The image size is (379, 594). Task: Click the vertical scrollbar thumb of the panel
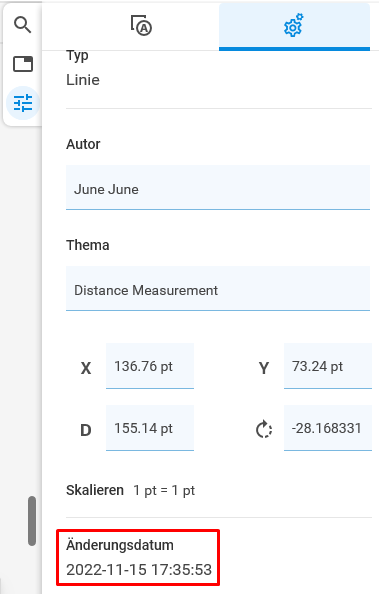point(32,521)
